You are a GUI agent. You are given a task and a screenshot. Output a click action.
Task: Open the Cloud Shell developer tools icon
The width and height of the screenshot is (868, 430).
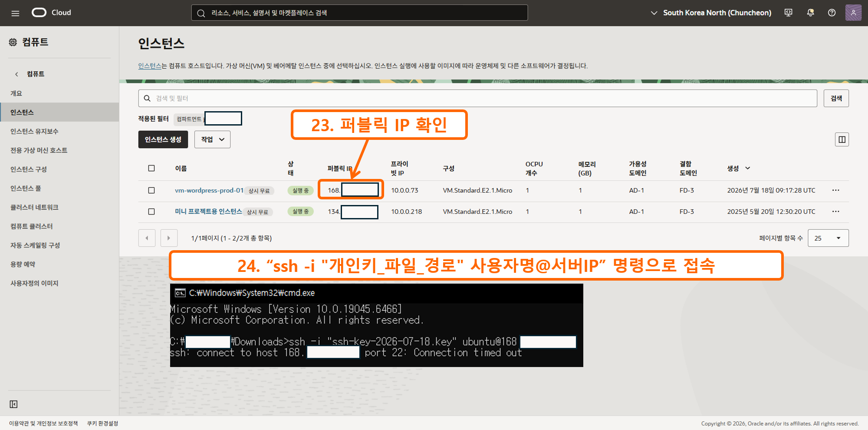pyautogui.click(x=789, y=13)
